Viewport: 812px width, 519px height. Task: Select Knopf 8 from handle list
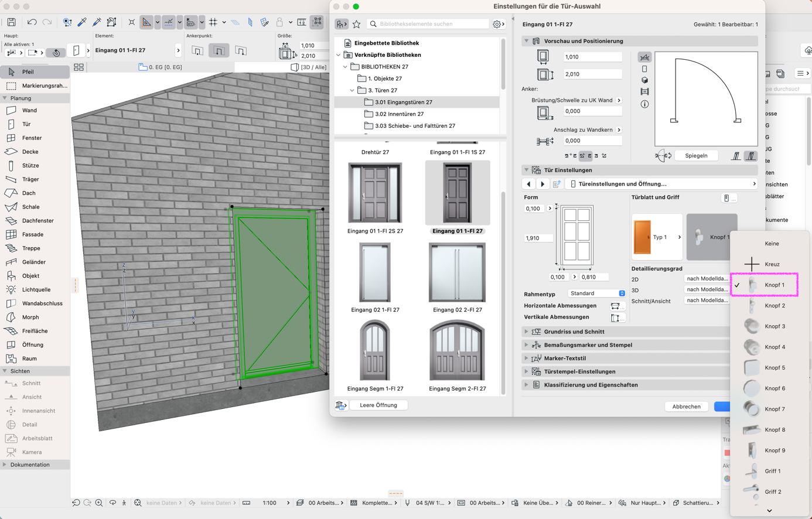click(770, 430)
